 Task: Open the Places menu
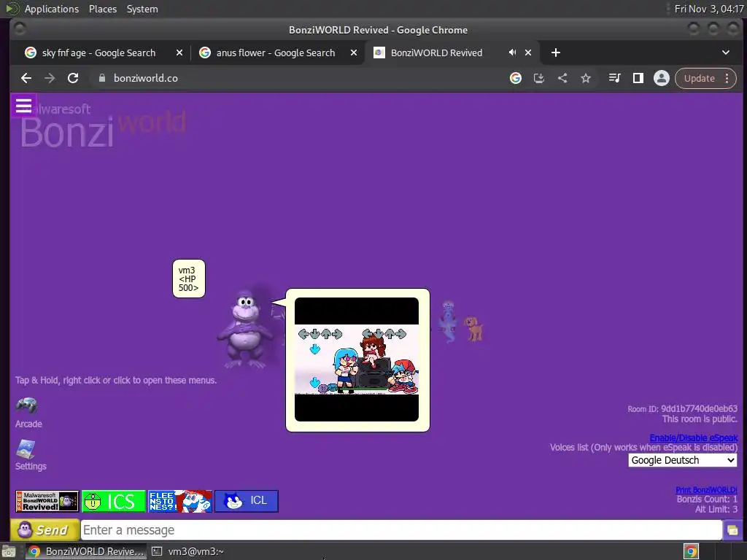pyautogui.click(x=102, y=9)
